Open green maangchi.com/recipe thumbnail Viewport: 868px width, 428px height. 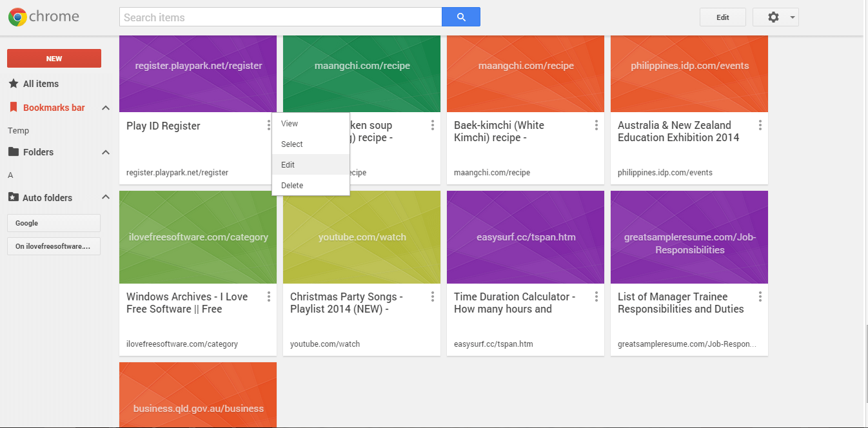(362, 73)
